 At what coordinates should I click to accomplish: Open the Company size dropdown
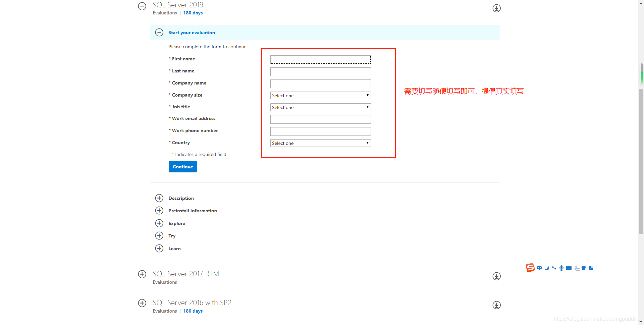click(320, 96)
